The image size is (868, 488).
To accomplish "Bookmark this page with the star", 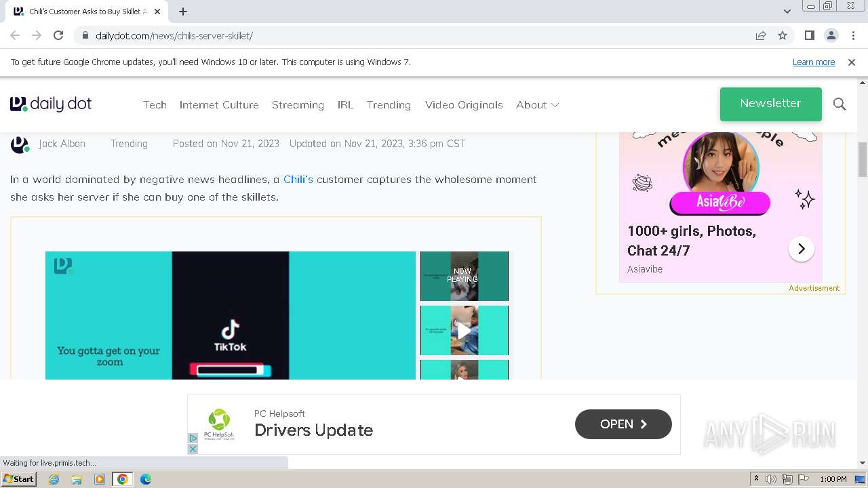I will click(783, 35).
